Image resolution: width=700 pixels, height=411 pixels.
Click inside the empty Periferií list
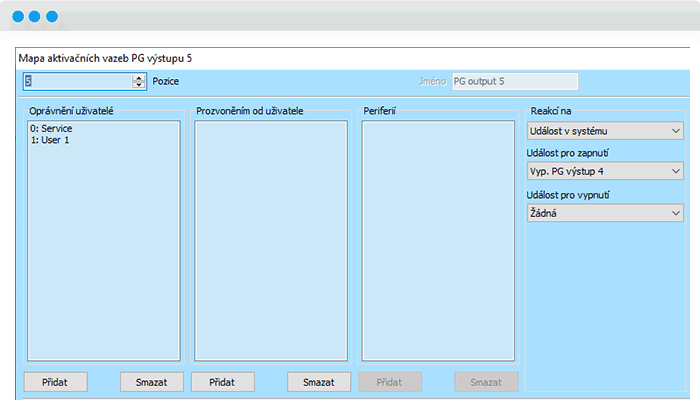click(439, 240)
